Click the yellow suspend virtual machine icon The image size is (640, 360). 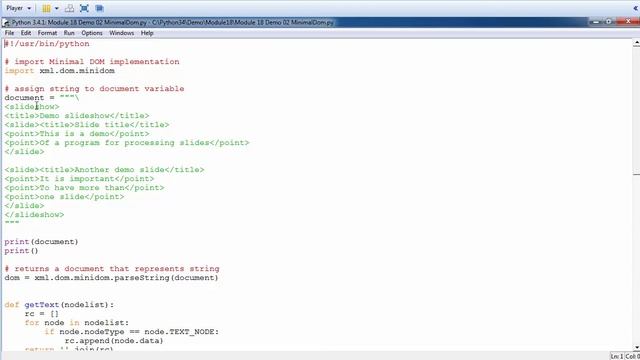pos(47,8)
